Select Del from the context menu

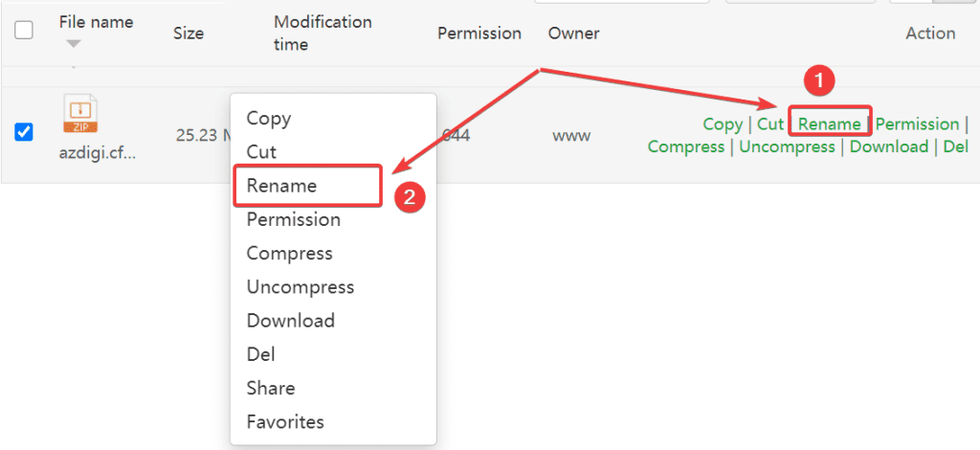tap(260, 353)
